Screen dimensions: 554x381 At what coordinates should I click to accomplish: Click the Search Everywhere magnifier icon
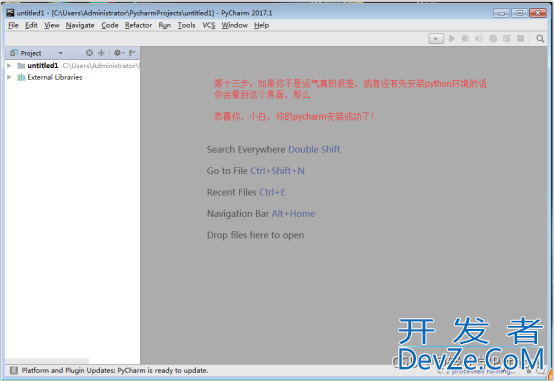[540, 39]
